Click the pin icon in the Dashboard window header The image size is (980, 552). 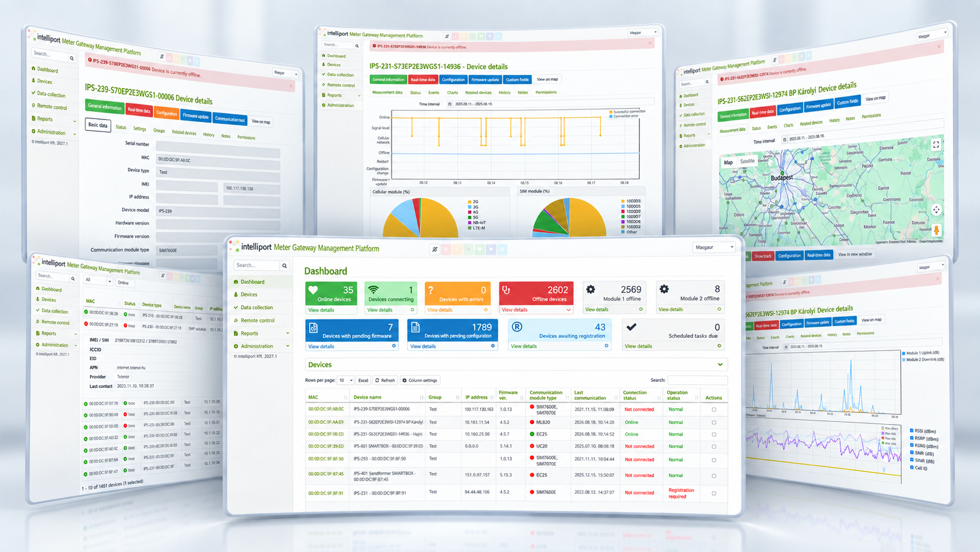tap(434, 249)
